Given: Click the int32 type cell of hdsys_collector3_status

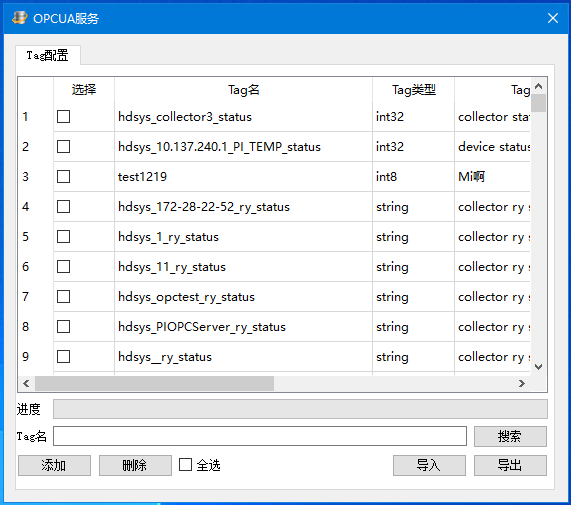Looking at the screenshot, I should pyautogui.click(x=413, y=117).
